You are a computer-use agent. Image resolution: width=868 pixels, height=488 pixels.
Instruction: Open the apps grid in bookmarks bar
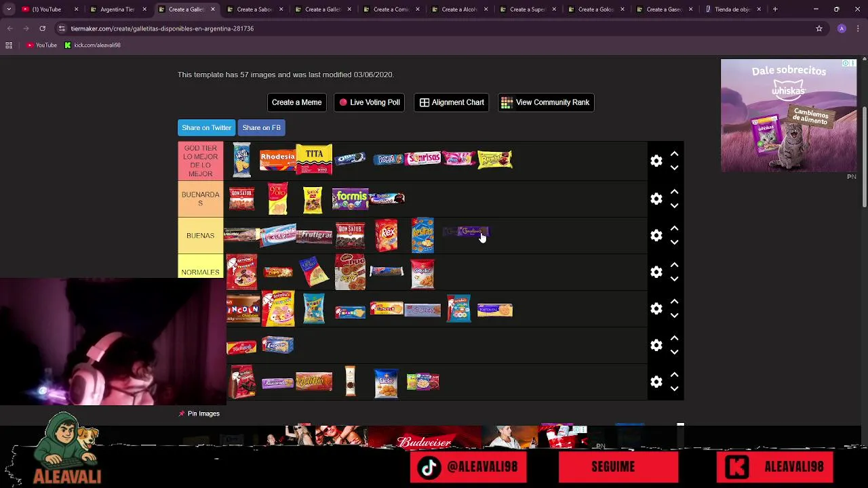click(9, 45)
